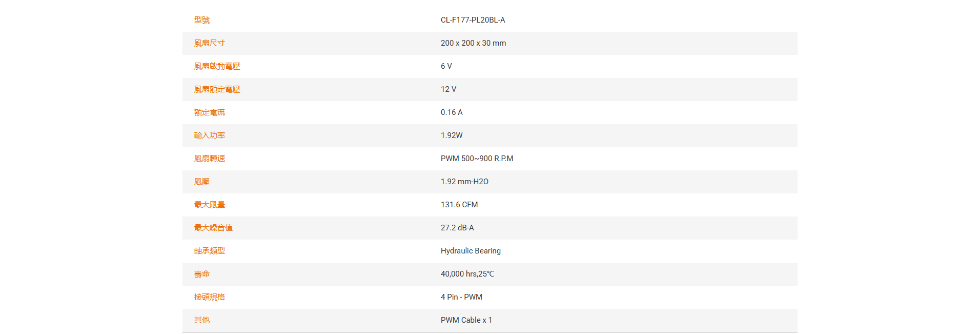The height and width of the screenshot is (334, 980).
Task: Select the 1.92W input power value
Action: [451, 135]
